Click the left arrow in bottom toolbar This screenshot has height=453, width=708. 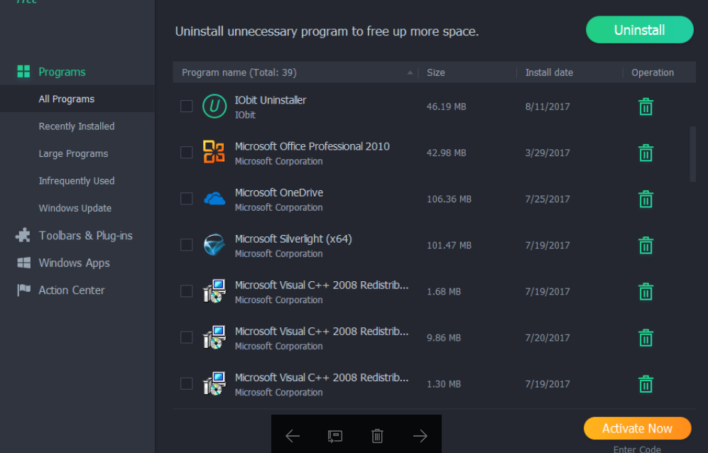click(x=293, y=436)
